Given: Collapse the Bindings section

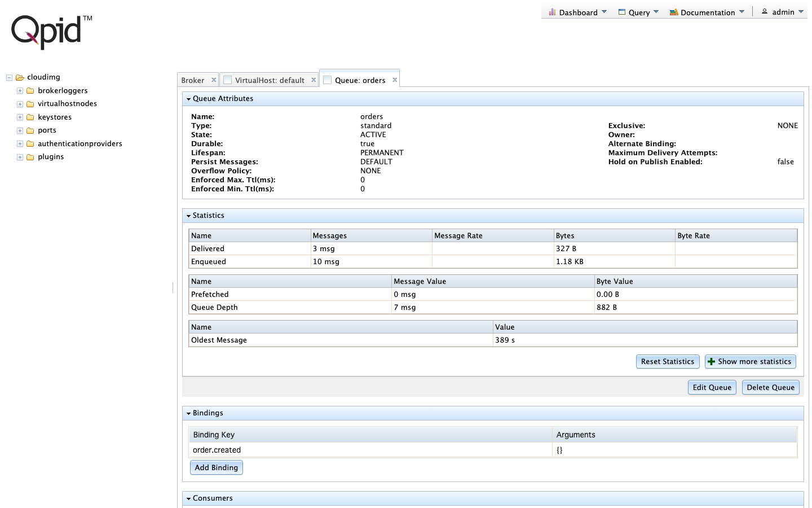Looking at the screenshot, I should tap(188, 413).
